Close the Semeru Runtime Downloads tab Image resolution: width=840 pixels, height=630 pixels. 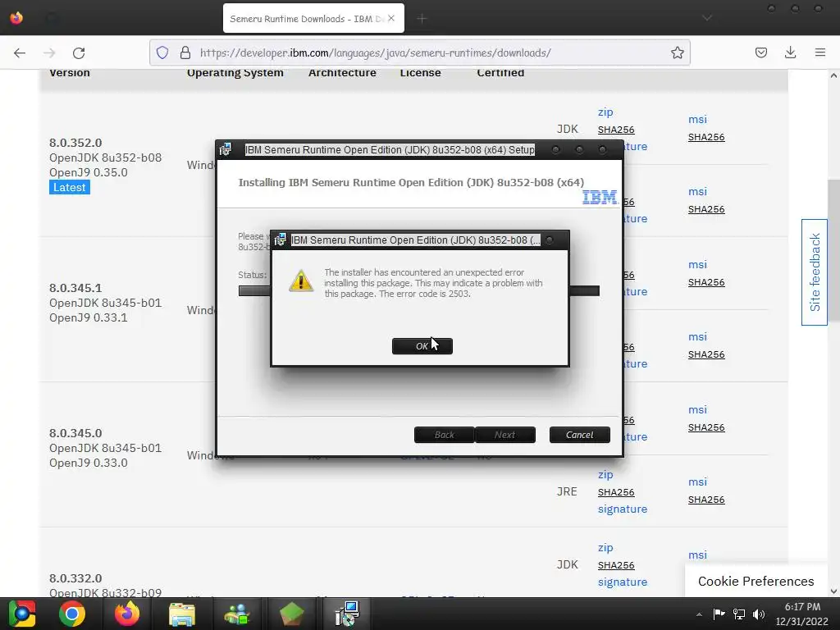pyautogui.click(x=391, y=18)
